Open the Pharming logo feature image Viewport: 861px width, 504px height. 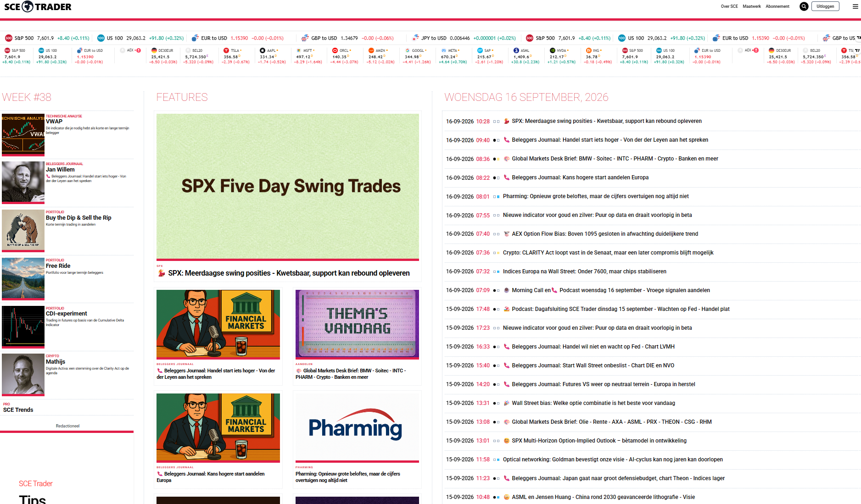click(x=357, y=427)
